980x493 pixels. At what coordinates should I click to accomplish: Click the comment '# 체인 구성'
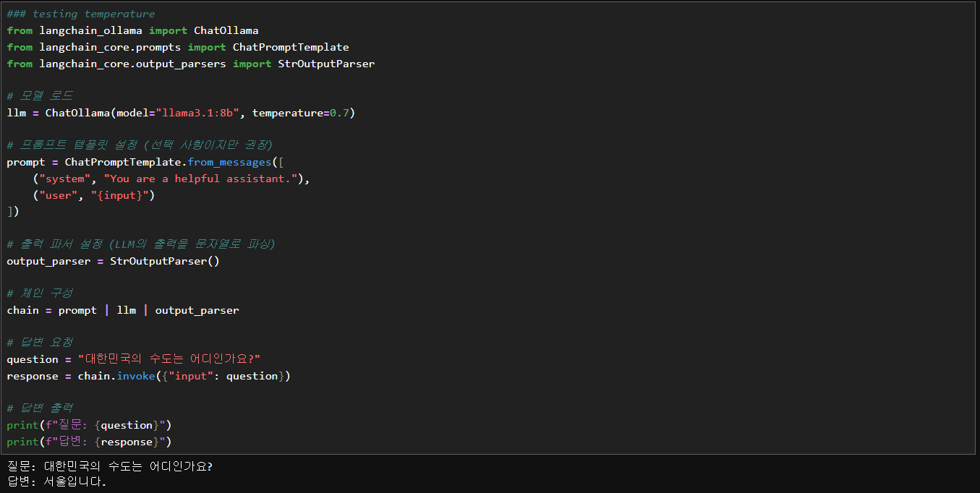point(40,293)
